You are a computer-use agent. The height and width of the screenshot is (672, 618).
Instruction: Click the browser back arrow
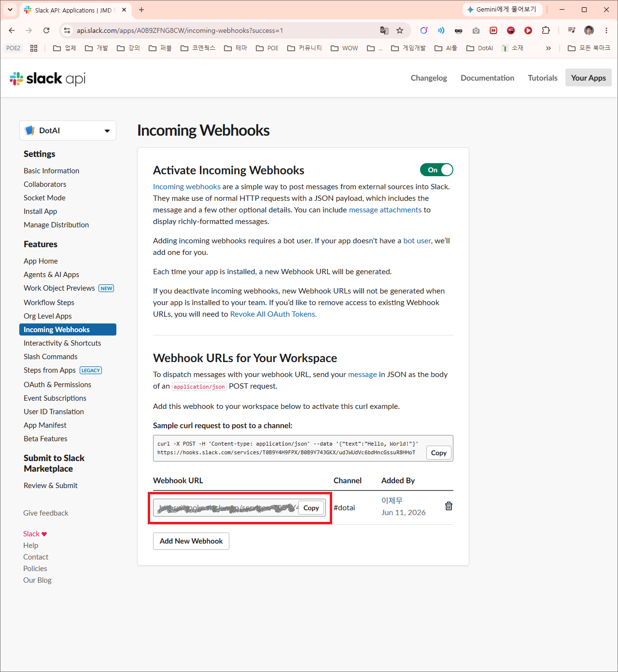(12, 30)
